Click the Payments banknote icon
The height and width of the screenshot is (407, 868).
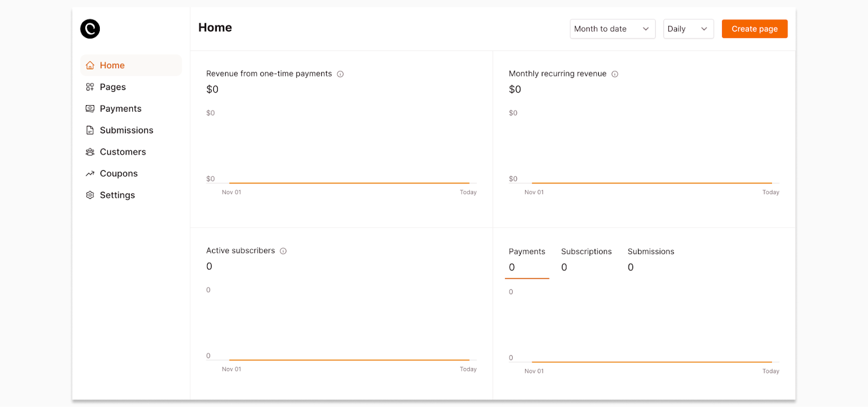coord(90,109)
